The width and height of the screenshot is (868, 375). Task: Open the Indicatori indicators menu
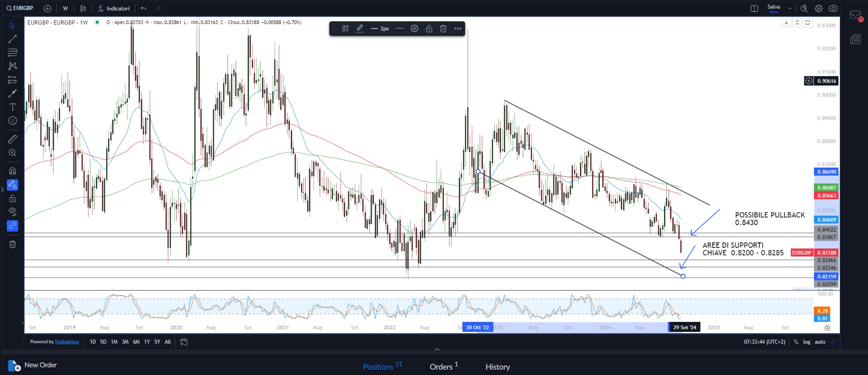pos(114,9)
